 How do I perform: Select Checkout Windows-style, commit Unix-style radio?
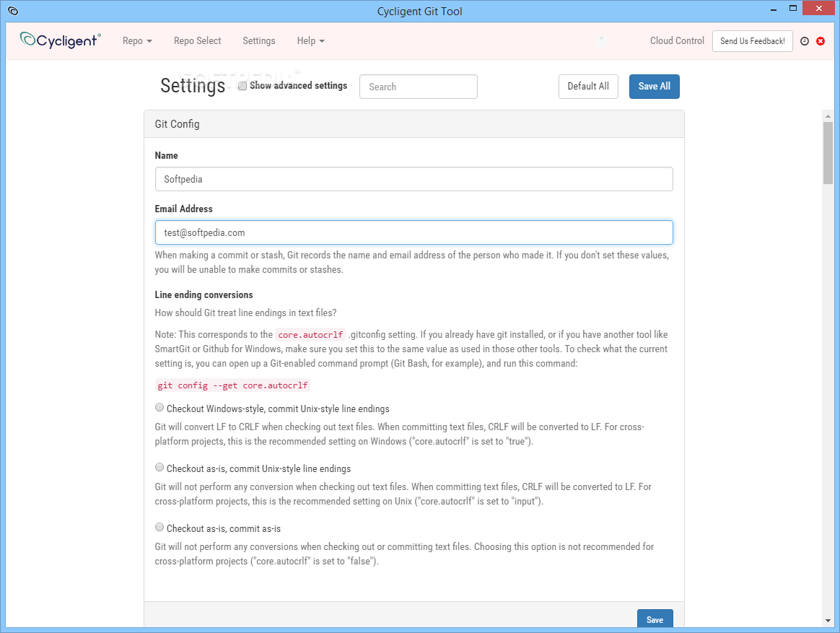click(159, 407)
